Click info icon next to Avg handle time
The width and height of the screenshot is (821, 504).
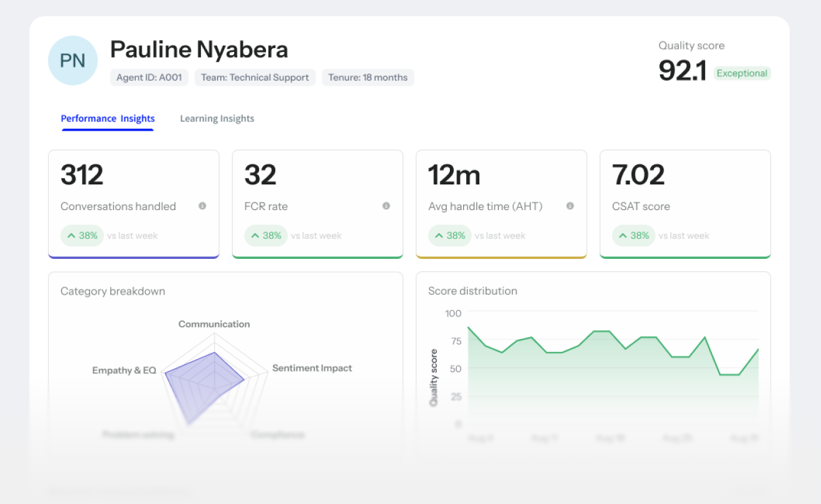pyautogui.click(x=570, y=206)
